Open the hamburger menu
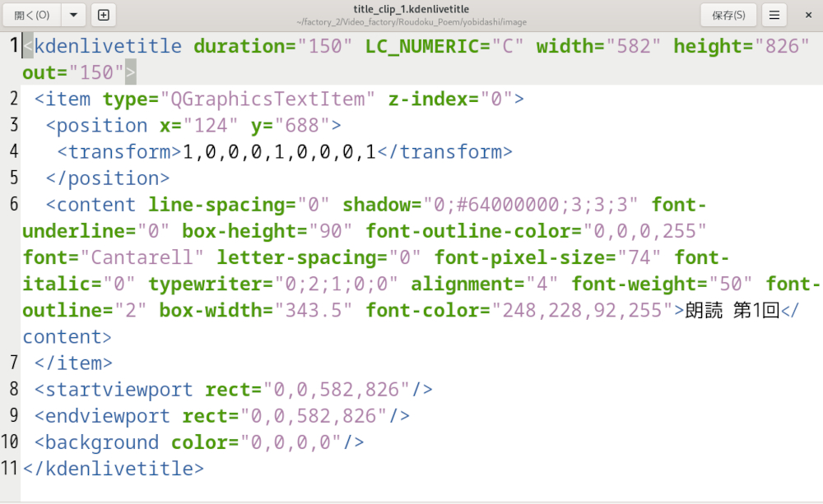The height and width of the screenshot is (504, 823). click(774, 15)
